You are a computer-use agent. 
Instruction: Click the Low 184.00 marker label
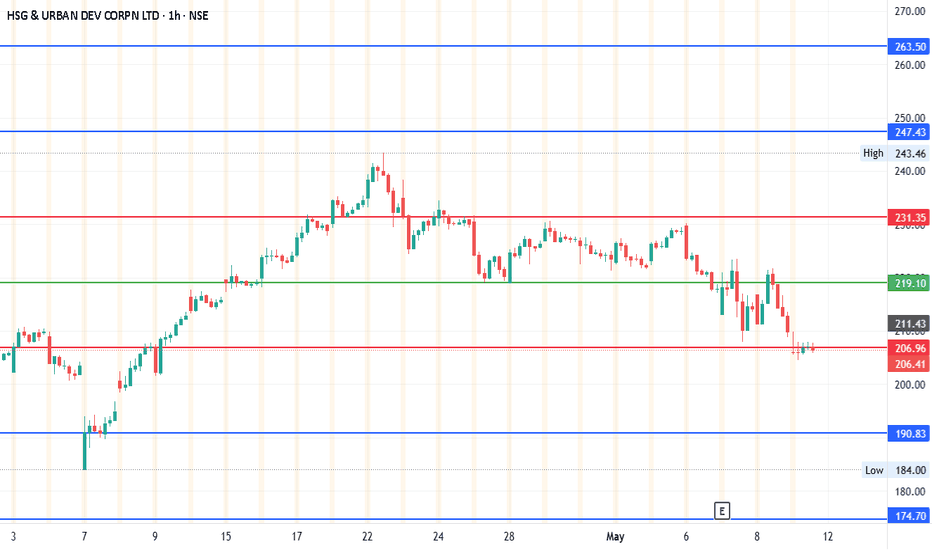point(895,470)
